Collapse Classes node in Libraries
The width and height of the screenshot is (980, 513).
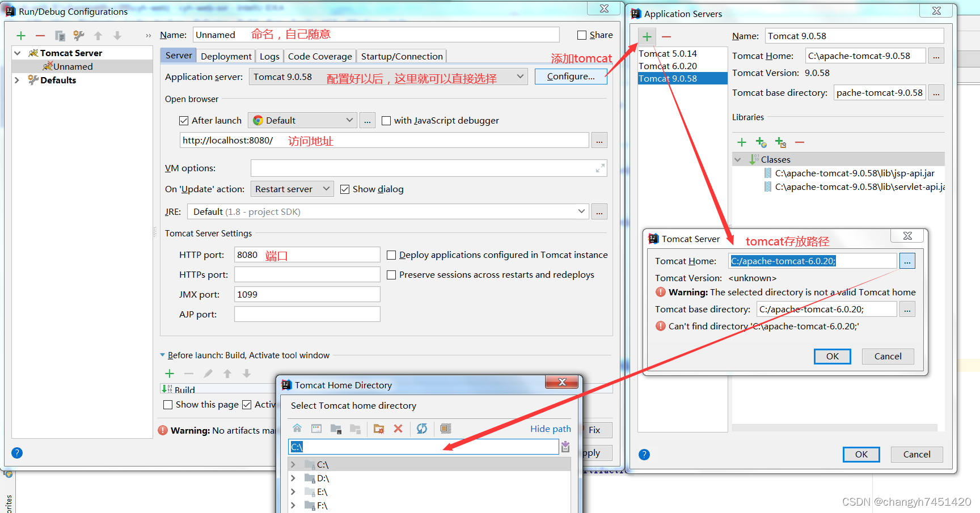pos(738,160)
